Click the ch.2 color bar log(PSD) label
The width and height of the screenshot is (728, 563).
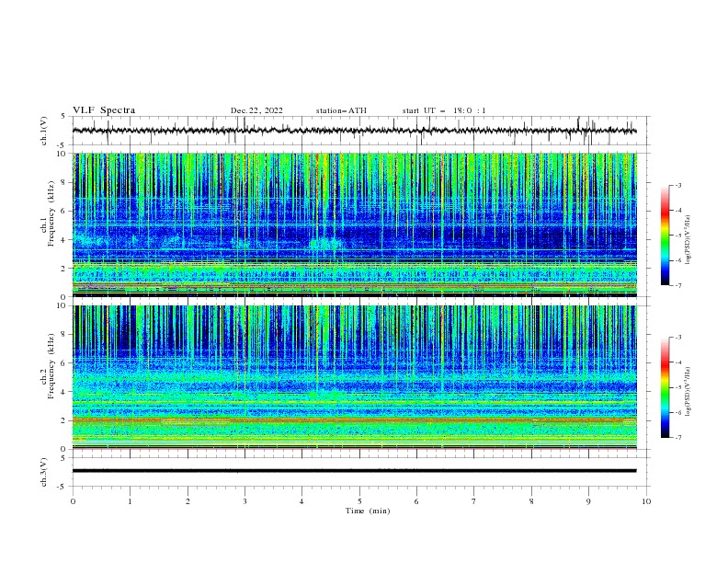tap(688, 391)
